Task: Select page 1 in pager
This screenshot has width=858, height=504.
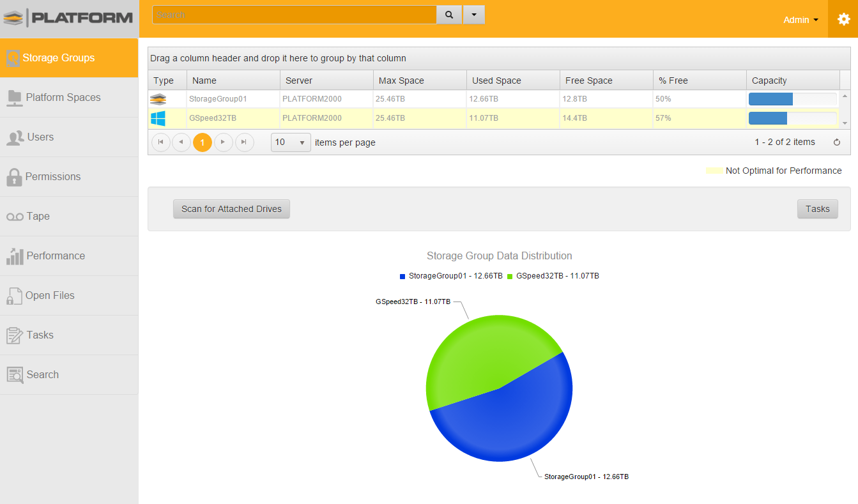Action: pos(202,142)
